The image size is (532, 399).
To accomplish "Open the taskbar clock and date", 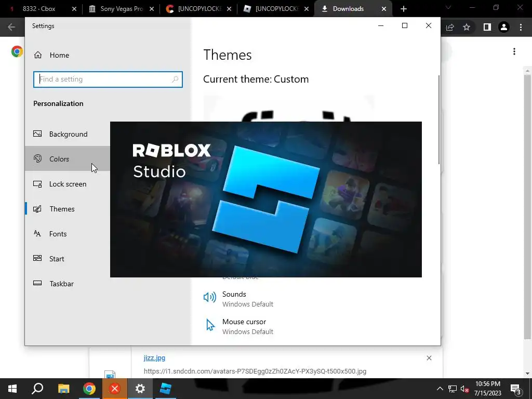I will (x=487, y=389).
